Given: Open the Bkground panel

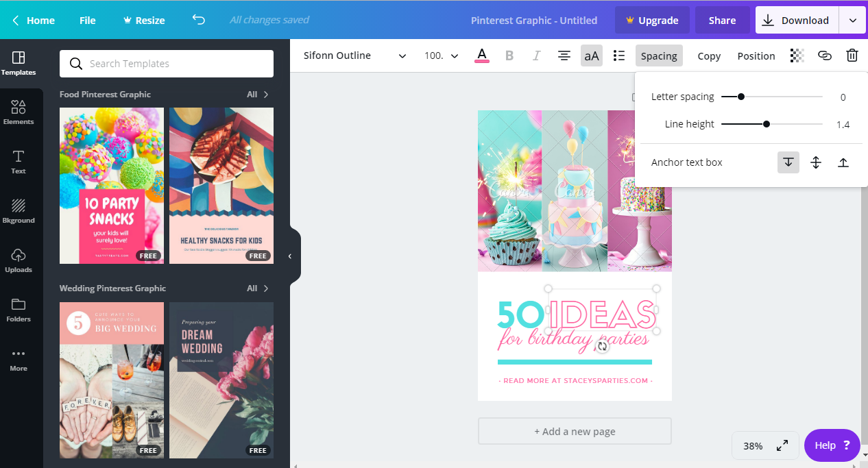Looking at the screenshot, I should coord(19,211).
